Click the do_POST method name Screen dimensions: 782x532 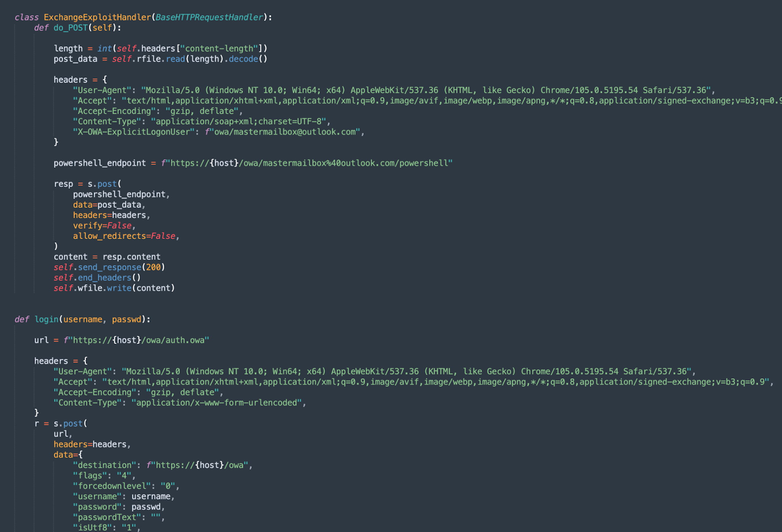70,28
